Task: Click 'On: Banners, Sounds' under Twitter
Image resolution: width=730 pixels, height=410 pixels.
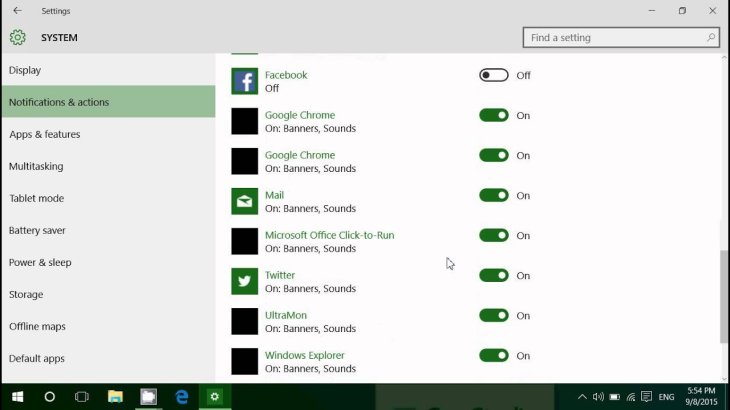Action: (311, 289)
